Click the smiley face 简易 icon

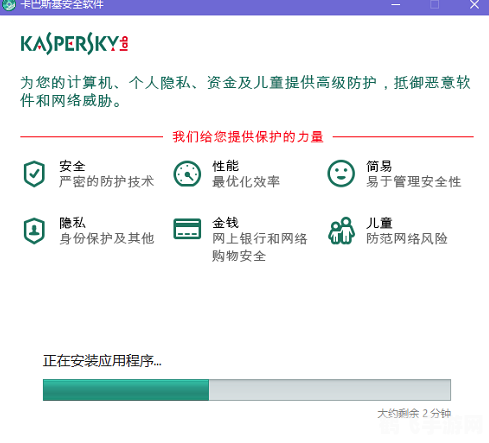point(341,174)
